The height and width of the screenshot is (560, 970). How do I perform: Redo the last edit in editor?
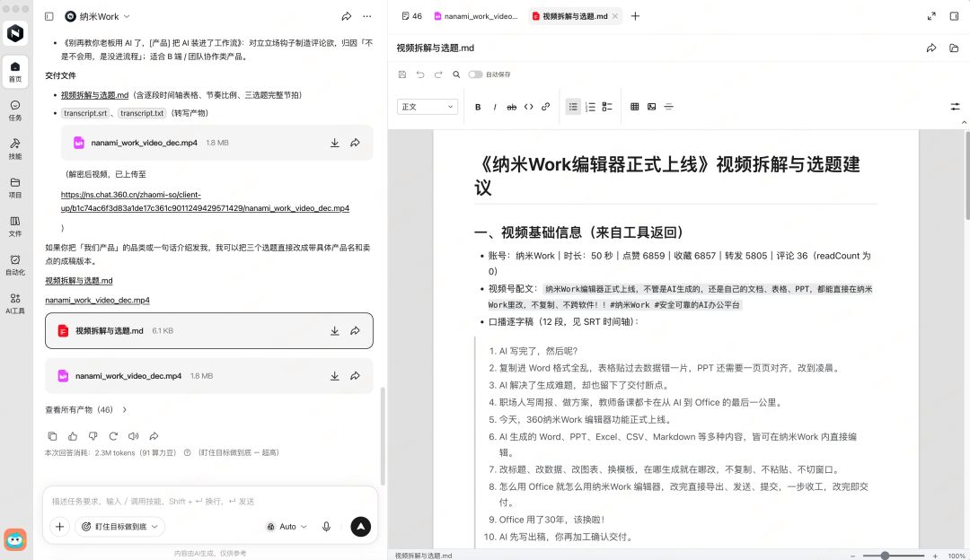pos(438,74)
